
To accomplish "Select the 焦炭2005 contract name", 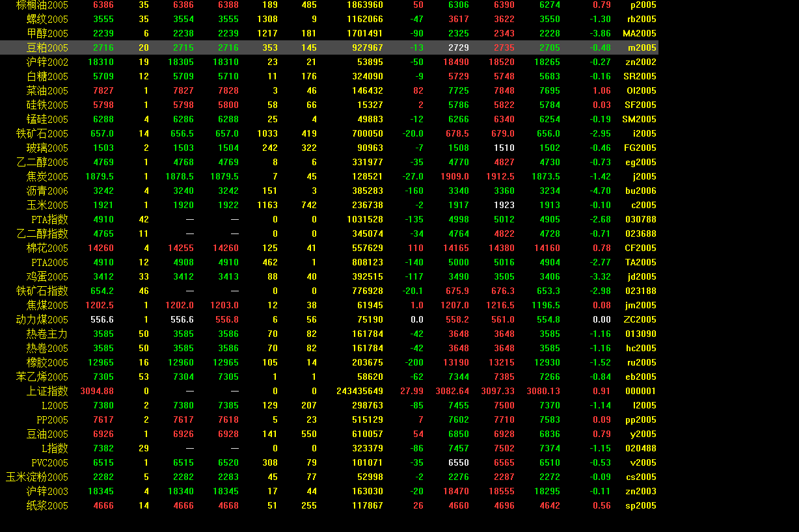I will [47, 176].
